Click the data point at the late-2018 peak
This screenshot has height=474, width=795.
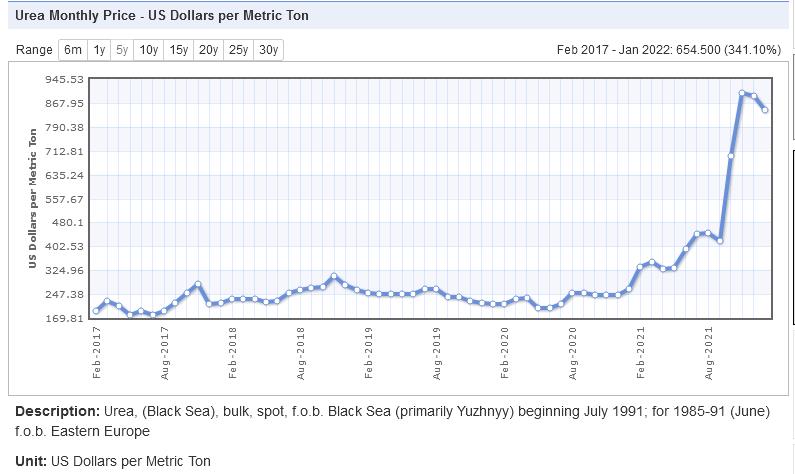tap(334, 276)
